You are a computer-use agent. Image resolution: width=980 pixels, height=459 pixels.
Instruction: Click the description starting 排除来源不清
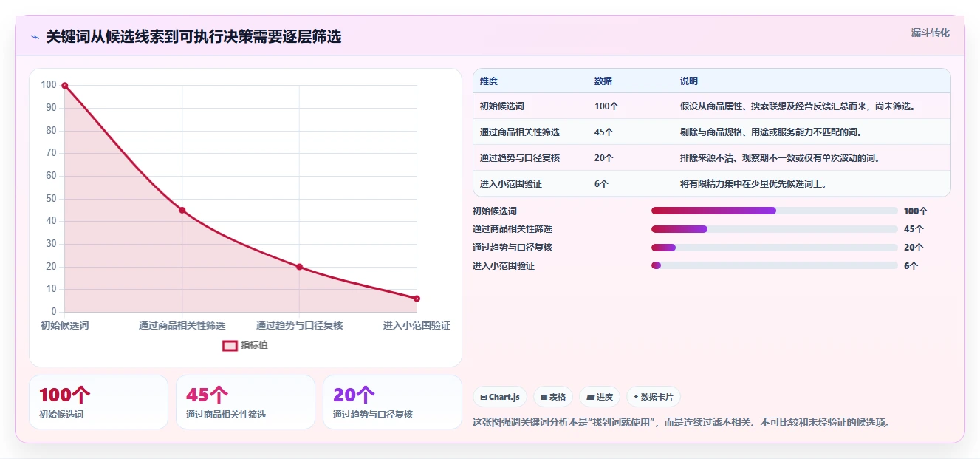pos(780,158)
